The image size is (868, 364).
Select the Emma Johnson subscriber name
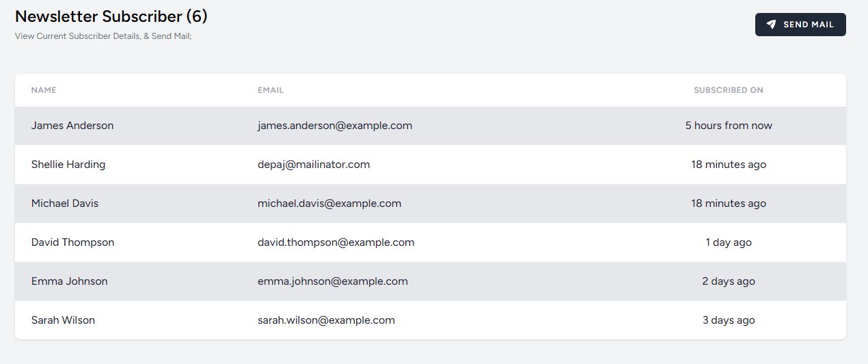[70, 281]
